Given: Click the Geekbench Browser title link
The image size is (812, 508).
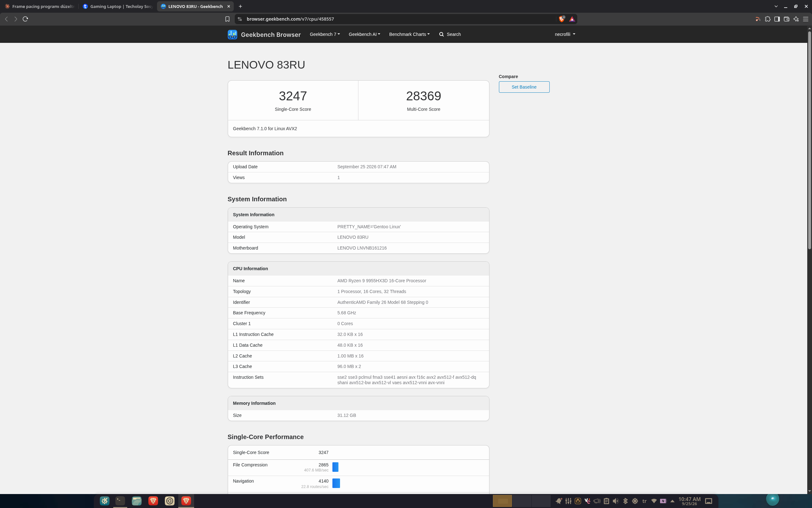Looking at the screenshot, I should pos(271,35).
